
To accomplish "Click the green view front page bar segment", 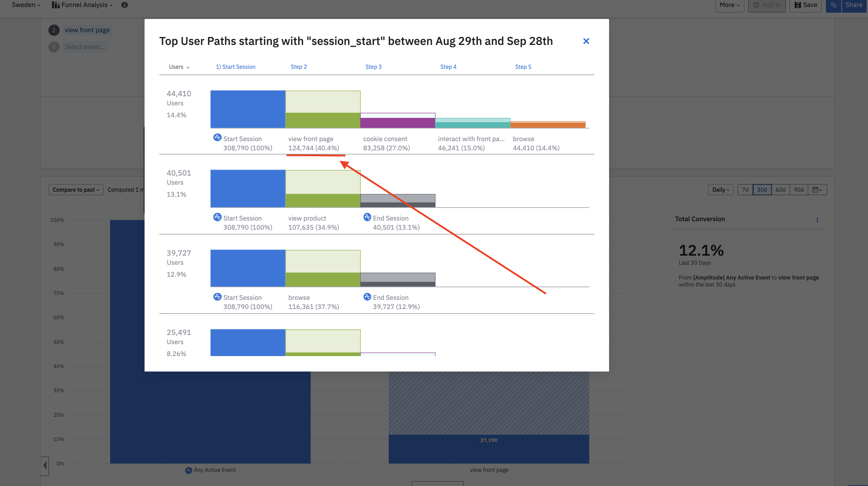I will point(323,120).
